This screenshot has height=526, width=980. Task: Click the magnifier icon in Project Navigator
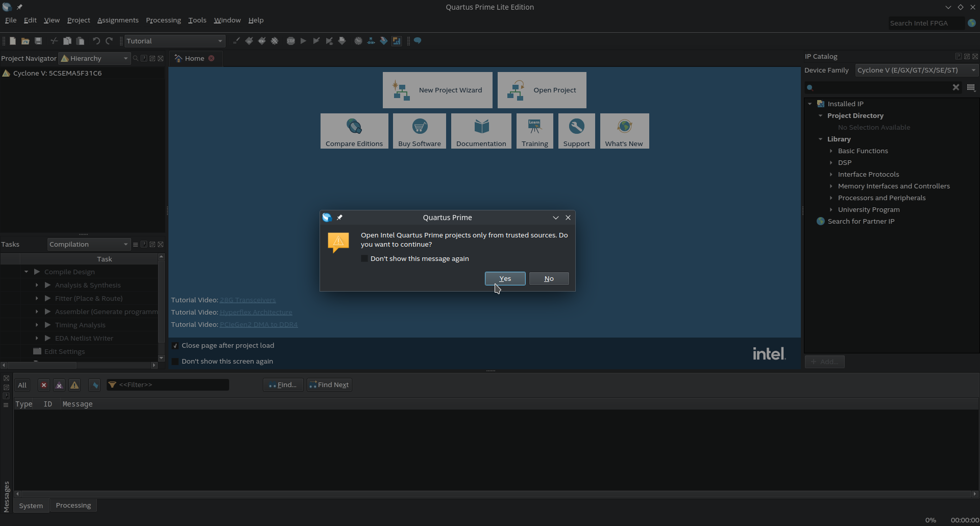(136, 58)
